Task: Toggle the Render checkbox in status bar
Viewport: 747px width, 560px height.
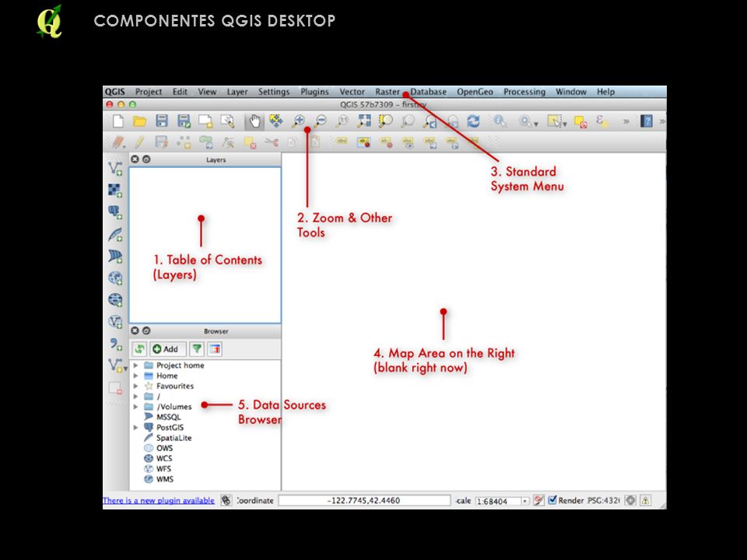Action: pyautogui.click(x=552, y=500)
